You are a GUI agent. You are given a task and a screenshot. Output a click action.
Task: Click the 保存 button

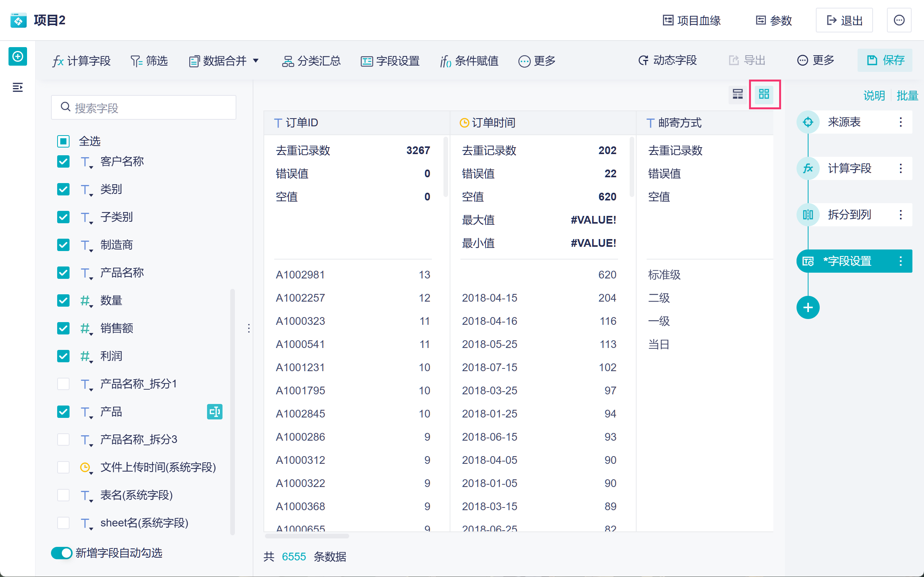tap(885, 60)
